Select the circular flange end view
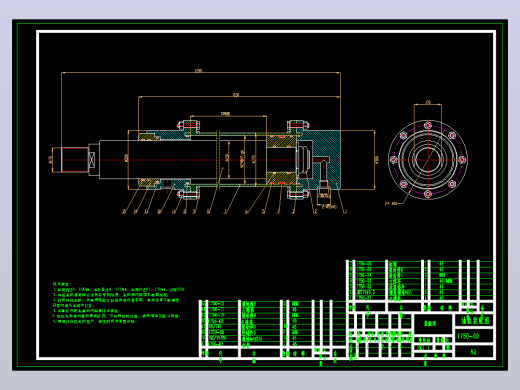 tap(428, 160)
